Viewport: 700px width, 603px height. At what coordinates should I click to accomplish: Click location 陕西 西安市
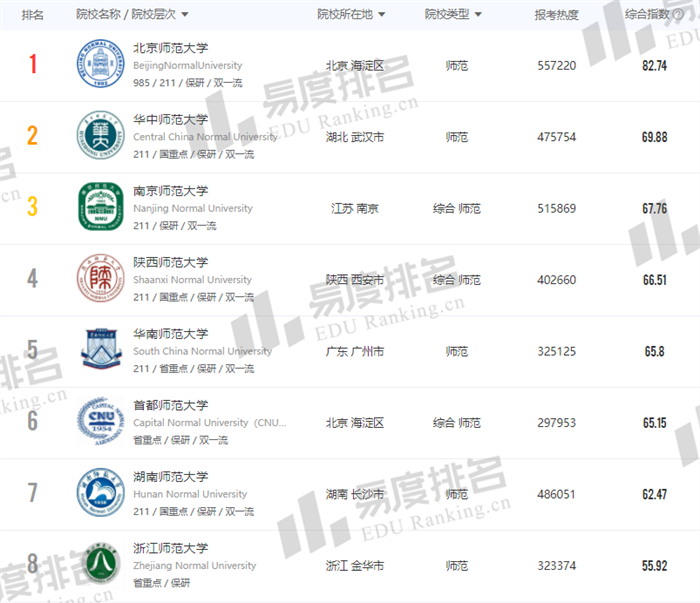pos(354,280)
